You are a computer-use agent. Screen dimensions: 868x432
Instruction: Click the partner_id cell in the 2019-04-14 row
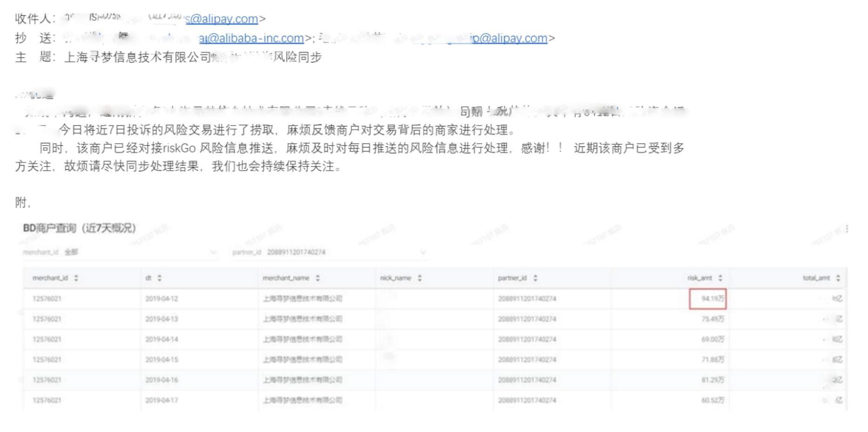tap(527, 339)
